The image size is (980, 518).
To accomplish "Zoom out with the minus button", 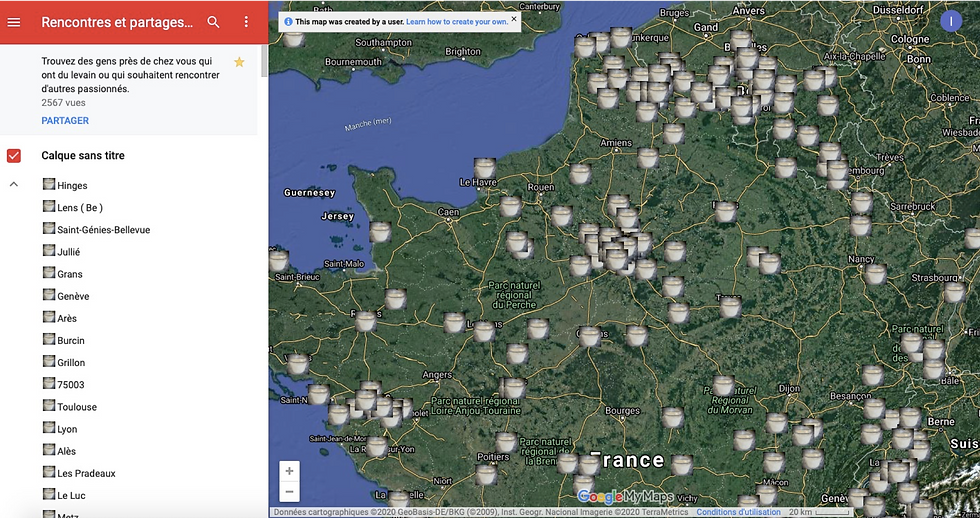I will click(x=289, y=492).
